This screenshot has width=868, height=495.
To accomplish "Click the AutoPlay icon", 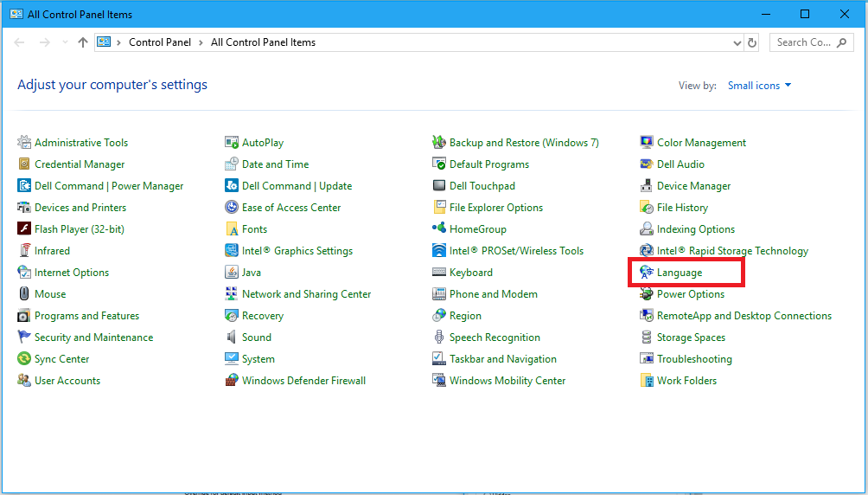I will [x=232, y=143].
